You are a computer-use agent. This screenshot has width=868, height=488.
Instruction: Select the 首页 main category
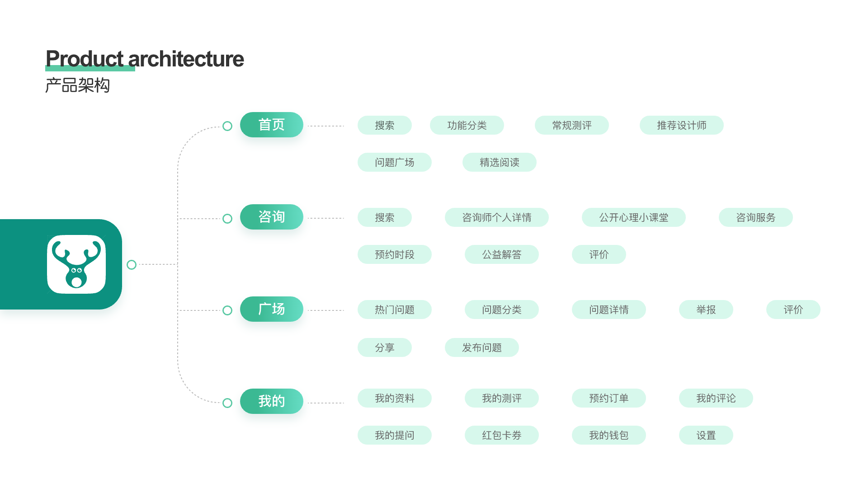coord(271,125)
